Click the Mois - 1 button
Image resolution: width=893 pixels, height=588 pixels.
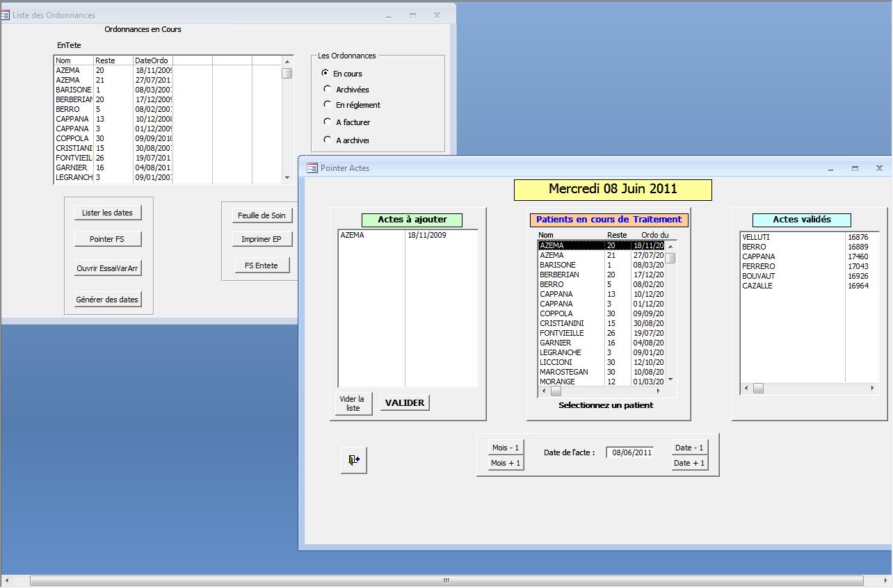click(x=505, y=448)
